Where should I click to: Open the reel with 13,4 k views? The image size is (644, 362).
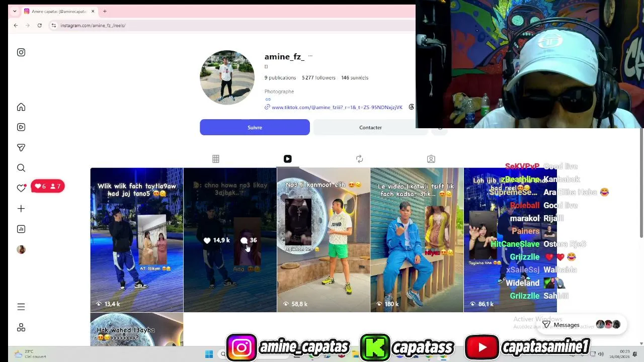tap(137, 240)
